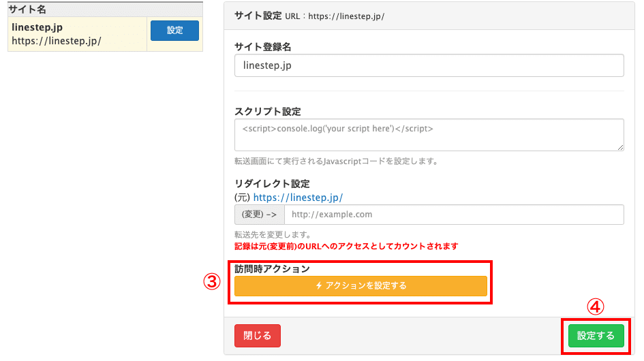Focus the サイト登録名 input field
Screen dimensions: 644x361
429,65
